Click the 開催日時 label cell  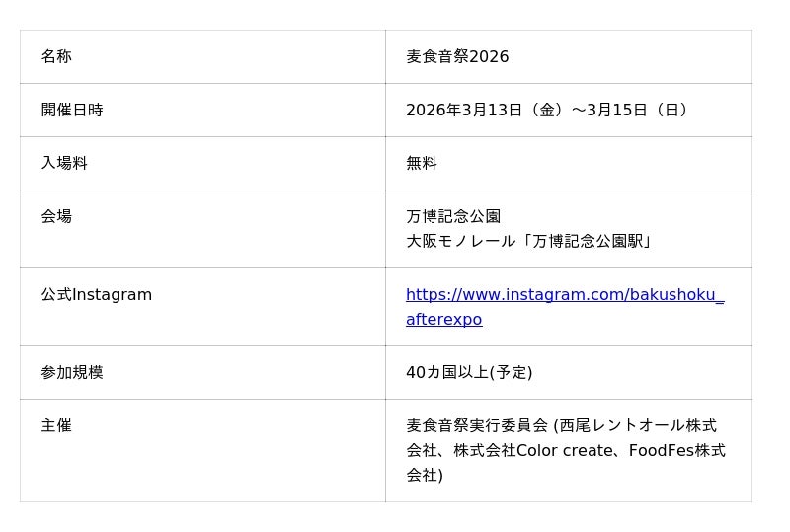tap(72, 111)
